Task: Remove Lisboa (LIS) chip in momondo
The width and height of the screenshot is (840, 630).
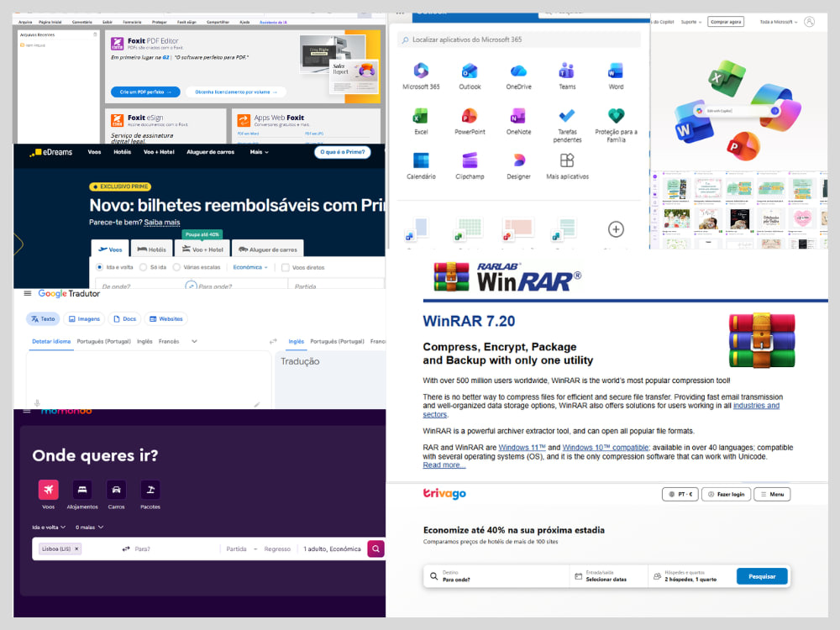Action: tap(76, 549)
